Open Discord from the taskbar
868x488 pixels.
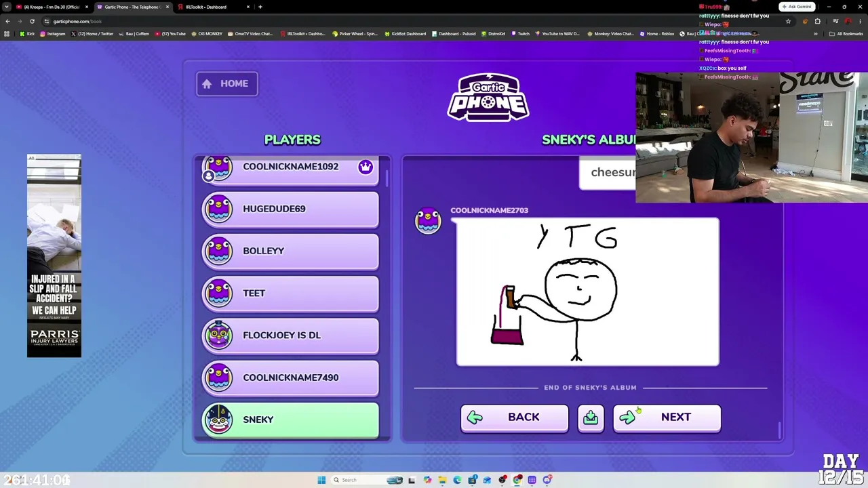click(x=547, y=480)
